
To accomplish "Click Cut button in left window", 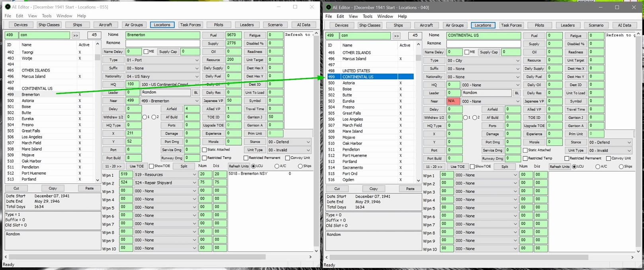I will click(x=16, y=188).
